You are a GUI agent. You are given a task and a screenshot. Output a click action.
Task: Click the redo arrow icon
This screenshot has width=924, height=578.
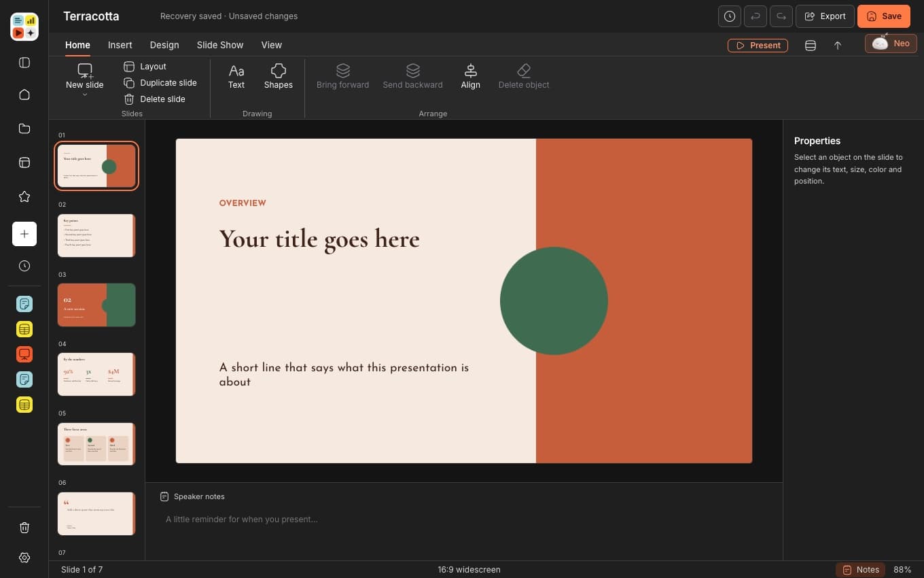[781, 16]
